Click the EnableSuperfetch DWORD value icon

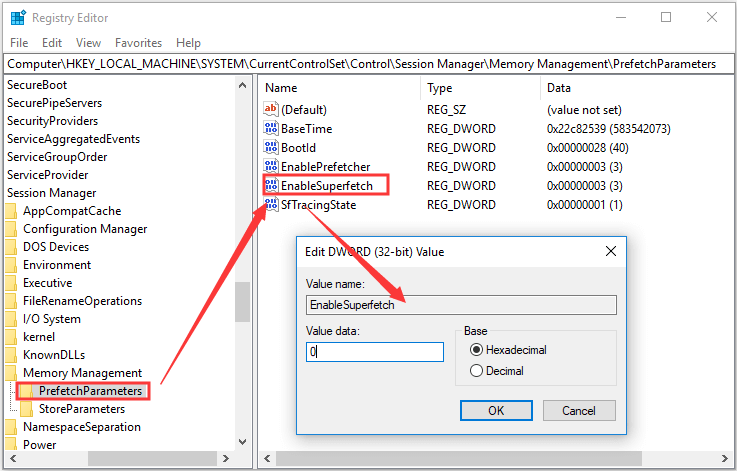tap(272, 185)
